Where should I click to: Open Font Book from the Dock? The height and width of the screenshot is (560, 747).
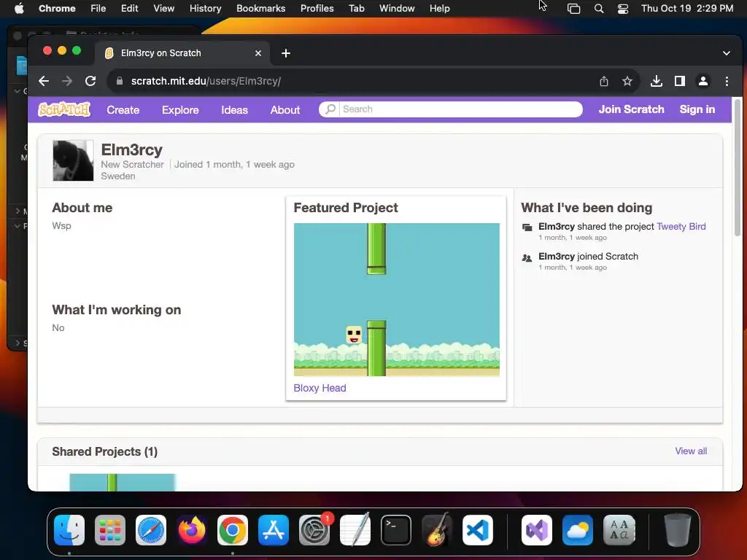[x=619, y=530]
